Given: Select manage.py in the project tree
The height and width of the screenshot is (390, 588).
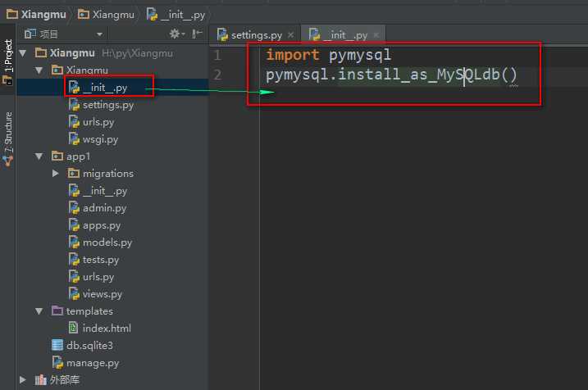Looking at the screenshot, I should (112, 363).
